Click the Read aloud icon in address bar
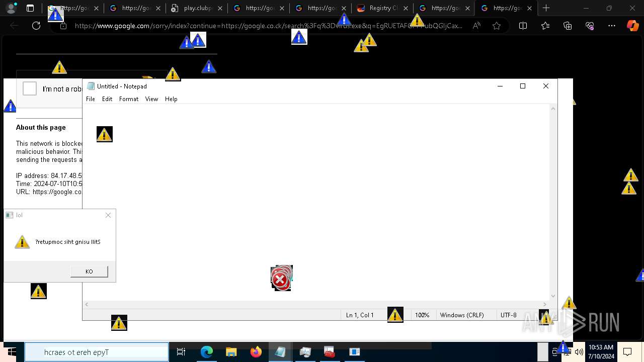644x362 pixels. pyautogui.click(x=476, y=26)
